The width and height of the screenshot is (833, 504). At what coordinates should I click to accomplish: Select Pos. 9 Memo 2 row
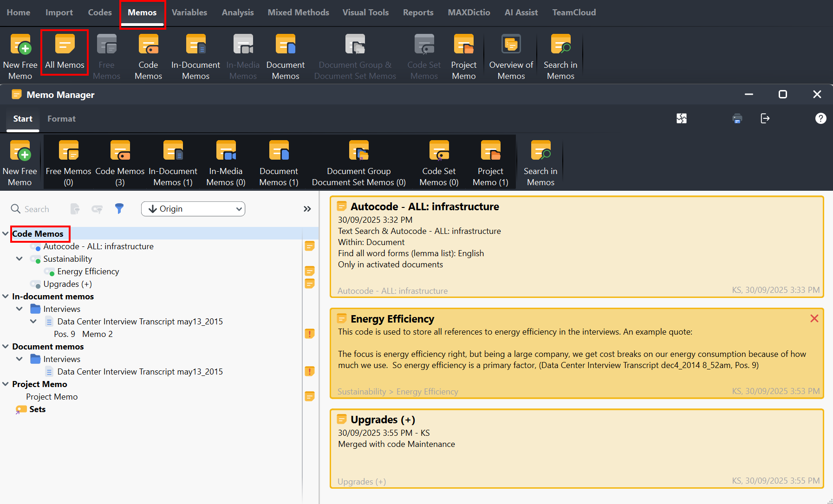point(83,334)
